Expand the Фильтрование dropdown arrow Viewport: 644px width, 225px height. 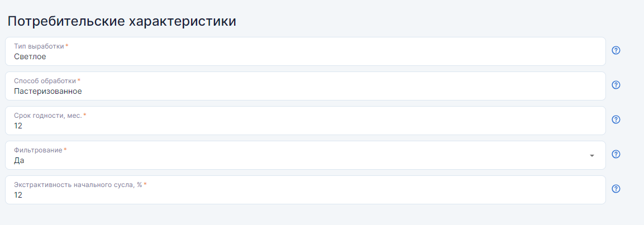point(592,156)
